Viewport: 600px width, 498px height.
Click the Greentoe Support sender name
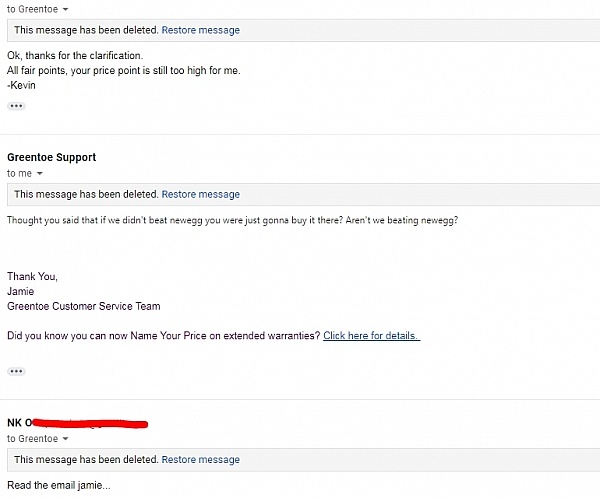[51, 158]
